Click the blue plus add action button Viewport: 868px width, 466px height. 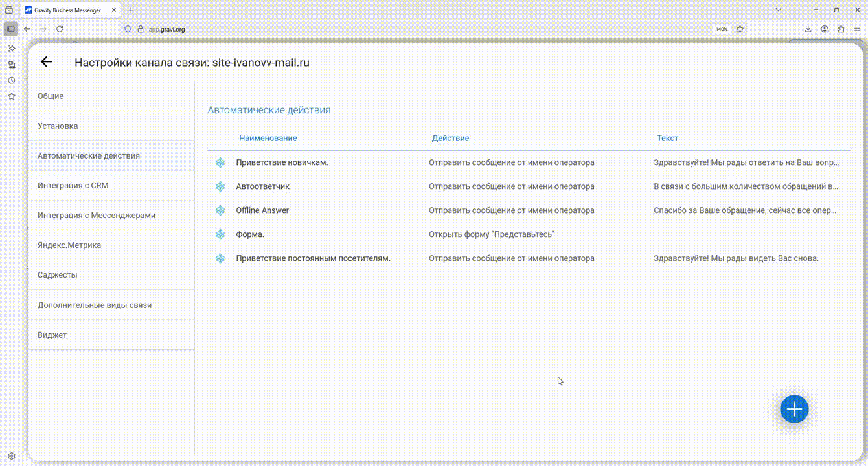point(794,409)
